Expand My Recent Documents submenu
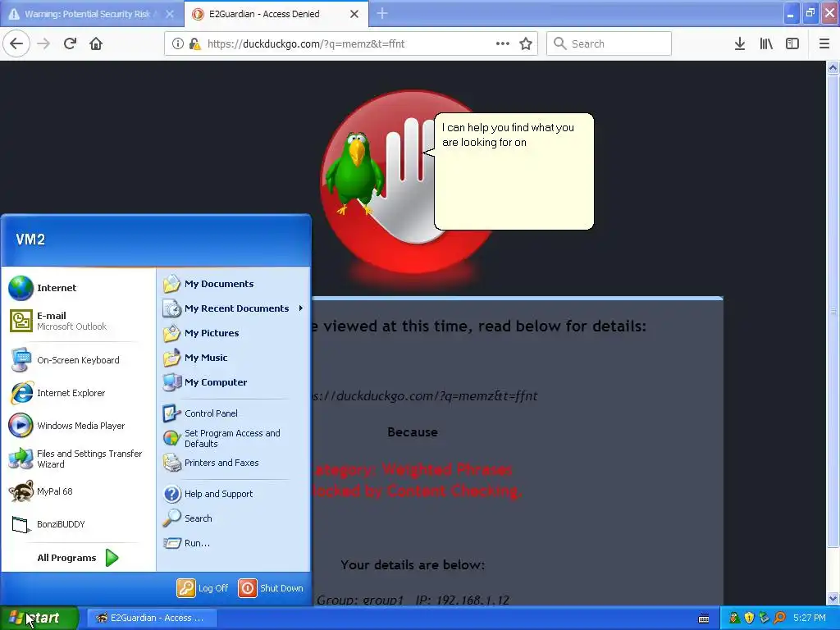The width and height of the screenshot is (840, 630). (234, 308)
